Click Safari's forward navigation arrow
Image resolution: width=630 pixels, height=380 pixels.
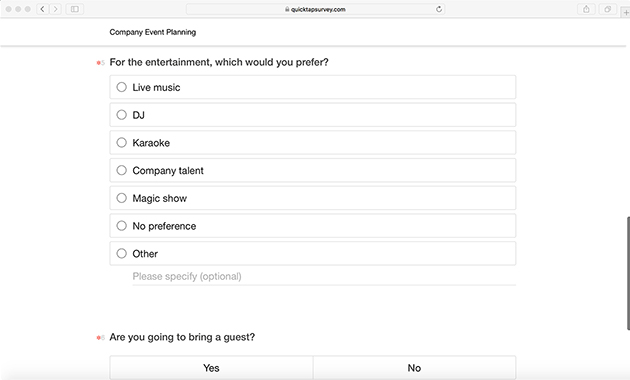tap(55, 9)
